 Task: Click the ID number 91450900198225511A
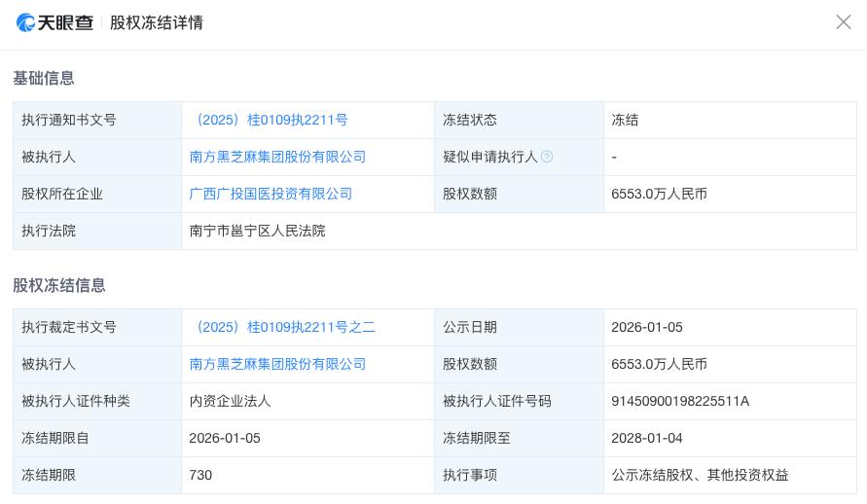pos(680,401)
